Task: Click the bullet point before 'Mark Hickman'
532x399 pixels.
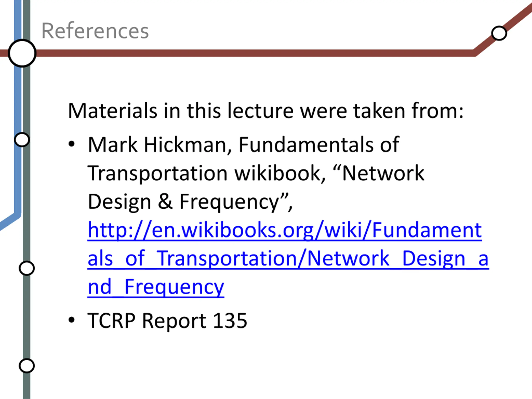Action: point(71,144)
